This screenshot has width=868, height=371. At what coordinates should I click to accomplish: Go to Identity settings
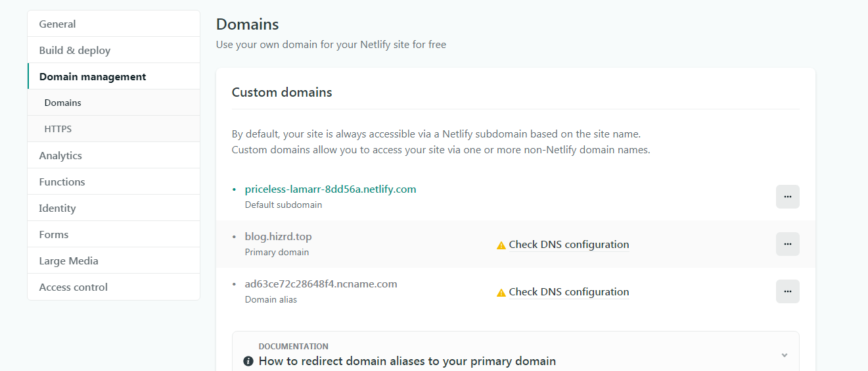[x=57, y=209]
